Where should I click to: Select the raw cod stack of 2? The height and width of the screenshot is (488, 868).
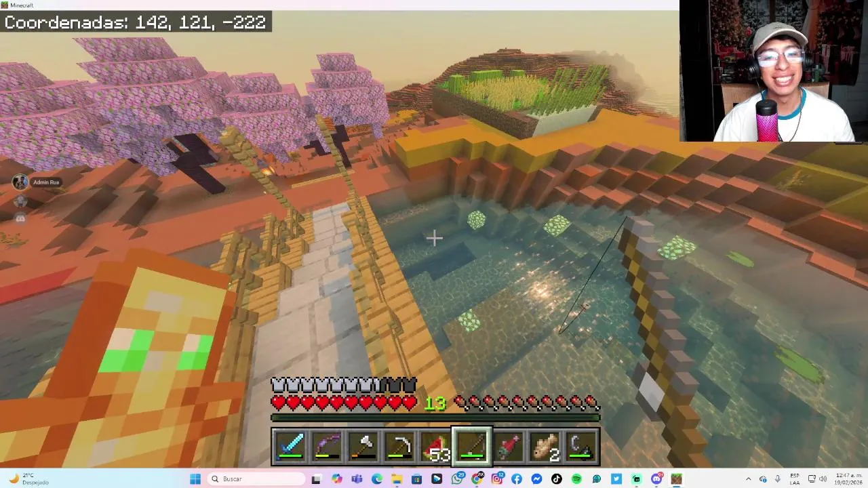pos(546,447)
